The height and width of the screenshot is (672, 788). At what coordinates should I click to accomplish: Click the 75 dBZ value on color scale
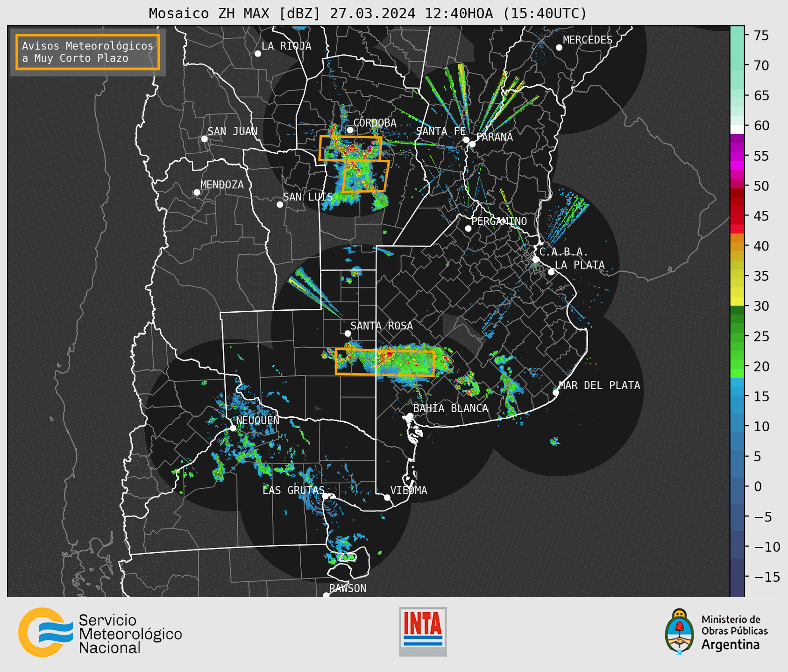tap(761, 36)
